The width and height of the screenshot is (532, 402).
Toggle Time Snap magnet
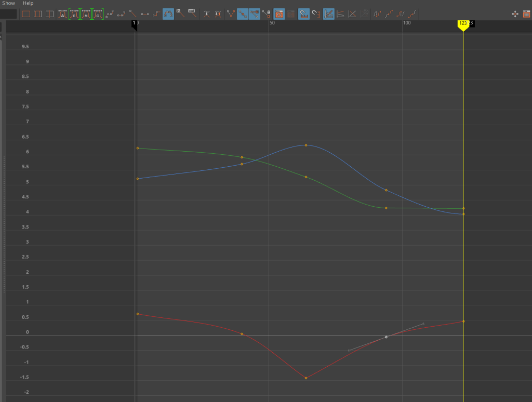pos(304,14)
